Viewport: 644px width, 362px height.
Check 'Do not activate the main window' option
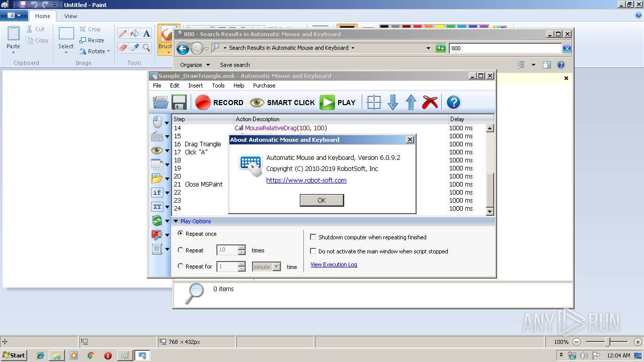313,251
